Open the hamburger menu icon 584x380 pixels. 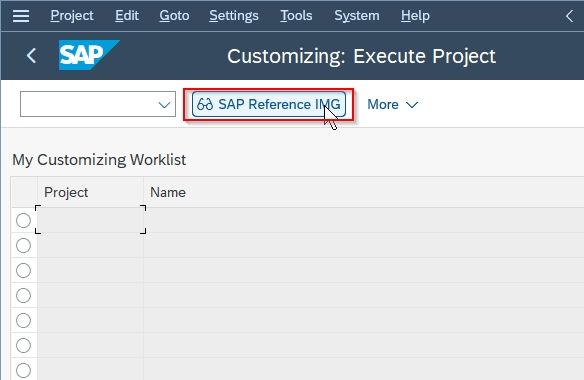21,16
